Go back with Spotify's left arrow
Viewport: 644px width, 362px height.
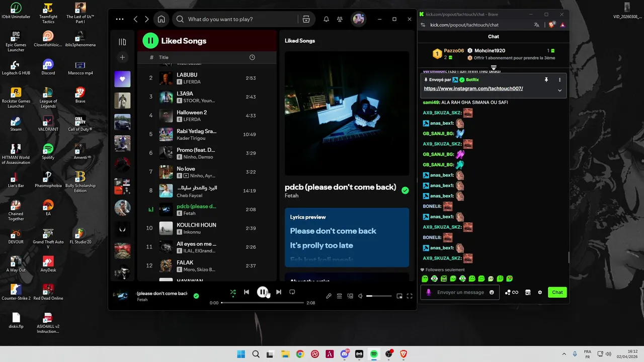135,19
